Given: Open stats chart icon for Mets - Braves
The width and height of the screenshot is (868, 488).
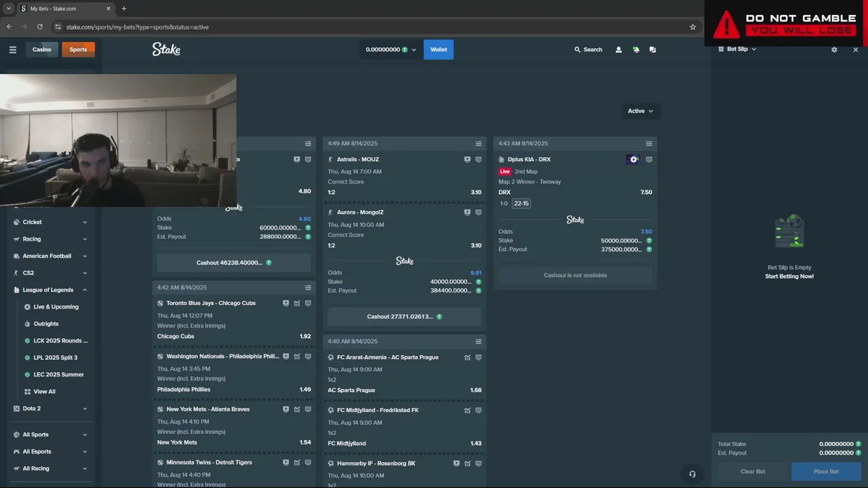Looking at the screenshot, I should [x=297, y=409].
